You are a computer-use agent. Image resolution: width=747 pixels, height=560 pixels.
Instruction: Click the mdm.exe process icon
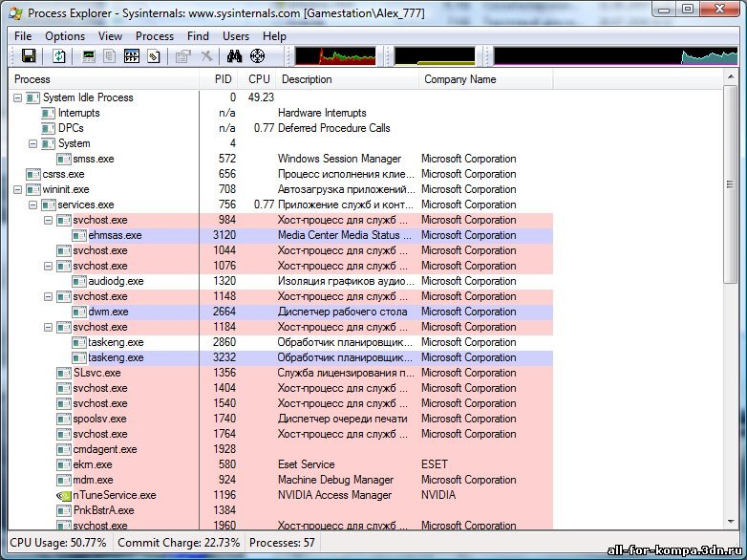click(64, 481)
